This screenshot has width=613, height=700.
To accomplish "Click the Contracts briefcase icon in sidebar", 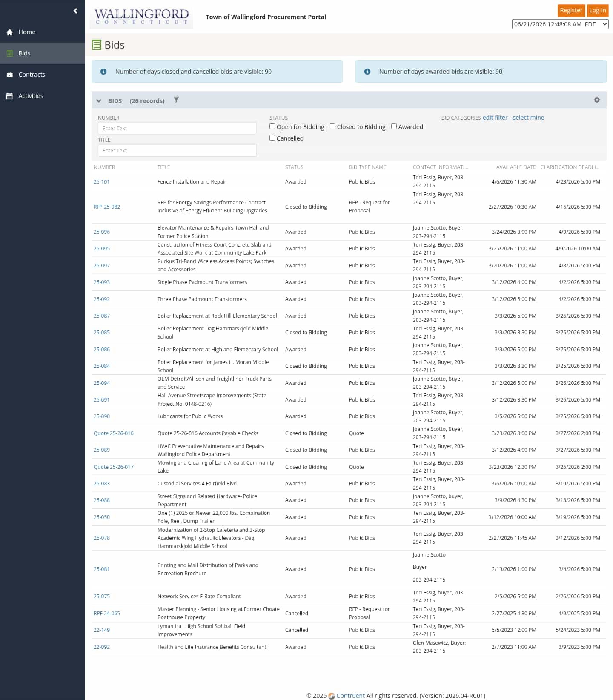I will click(10, 75).
